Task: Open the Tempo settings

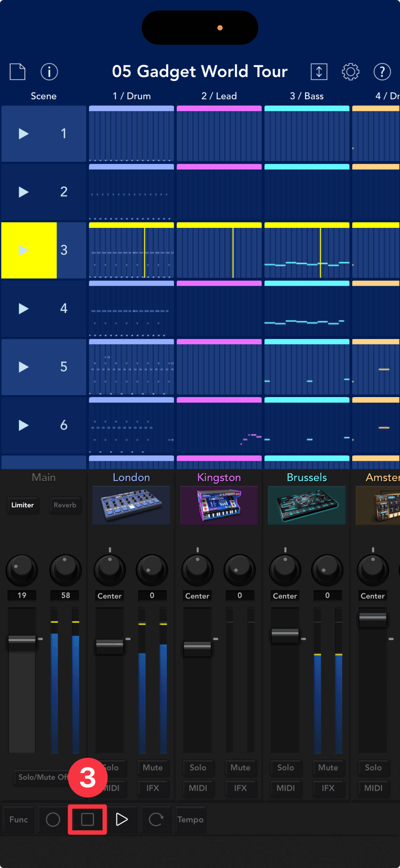Action: click(x=190, y=820)
